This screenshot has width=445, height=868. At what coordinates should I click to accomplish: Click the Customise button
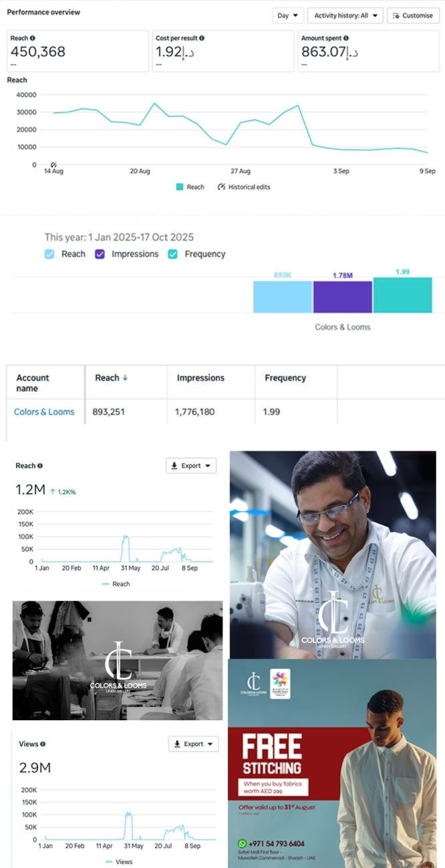click(413, 15)
